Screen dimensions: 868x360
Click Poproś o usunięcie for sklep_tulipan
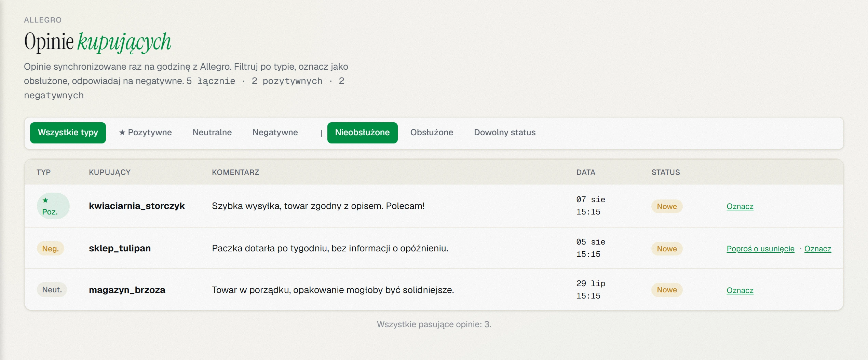760,249
